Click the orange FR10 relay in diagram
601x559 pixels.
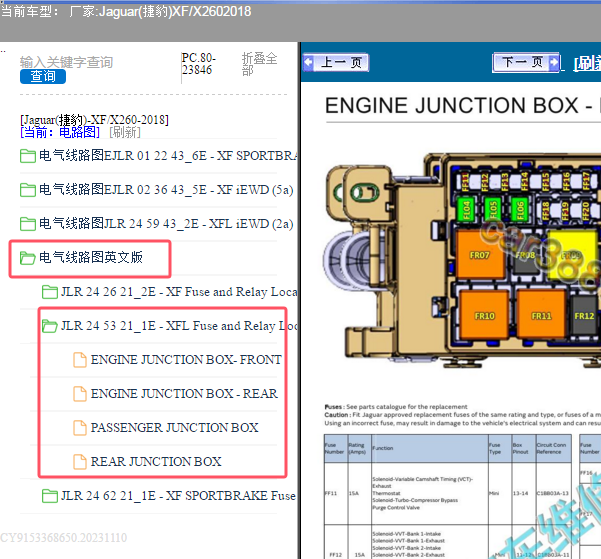(484, 316)
